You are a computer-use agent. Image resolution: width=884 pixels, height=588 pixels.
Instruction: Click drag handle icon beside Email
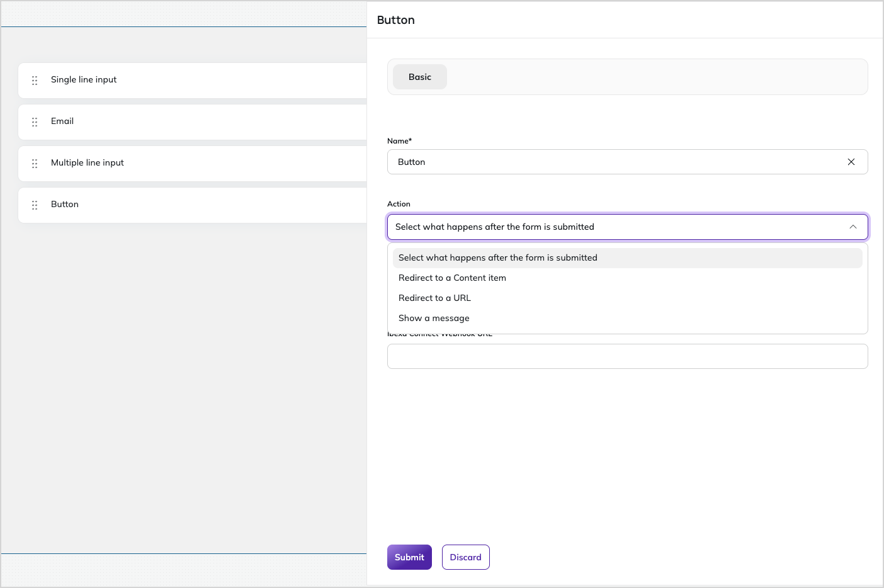35,122
